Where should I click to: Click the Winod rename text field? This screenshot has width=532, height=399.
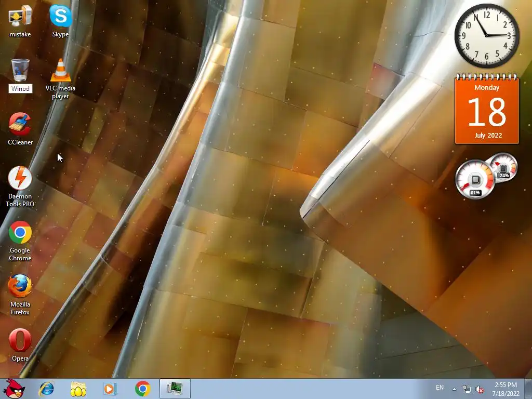20,88
